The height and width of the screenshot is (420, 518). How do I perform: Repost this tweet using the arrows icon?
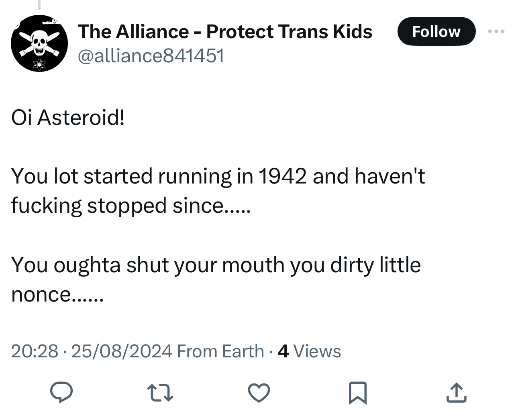(160, 392)
